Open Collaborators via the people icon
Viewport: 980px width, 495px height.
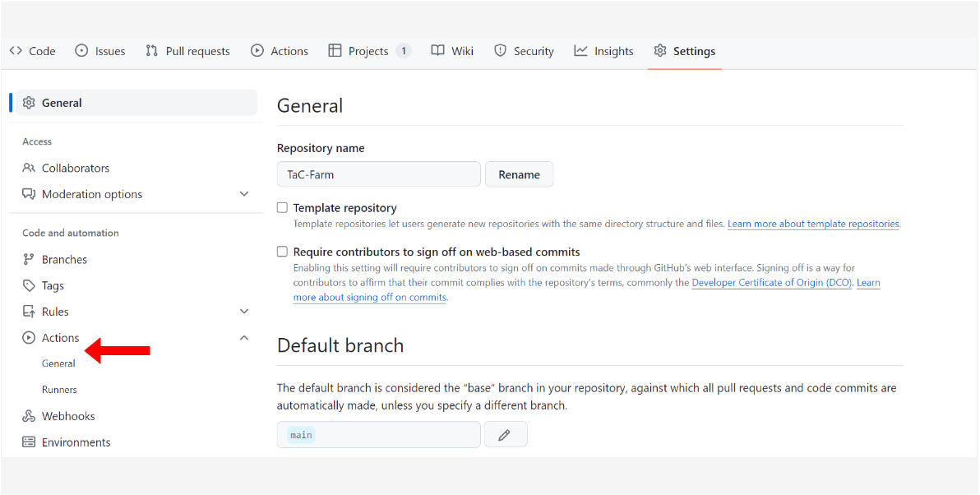click(29, 168)
